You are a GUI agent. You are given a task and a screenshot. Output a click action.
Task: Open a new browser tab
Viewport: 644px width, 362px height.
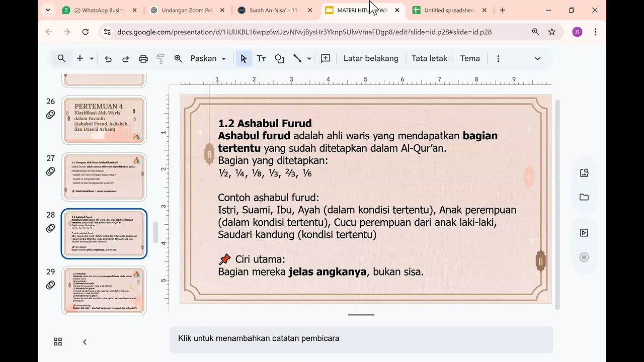click(503, 10)
